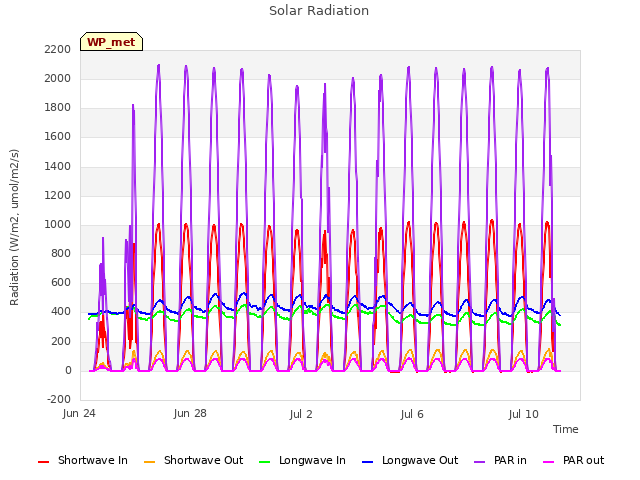
Task: Click the Solar Radiation chart title
Action: [x=319, y=11]
